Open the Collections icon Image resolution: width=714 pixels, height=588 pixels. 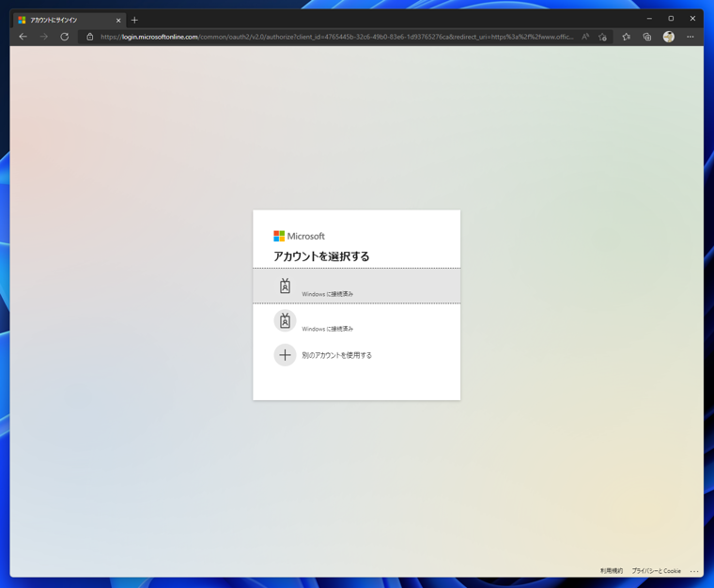647,37
